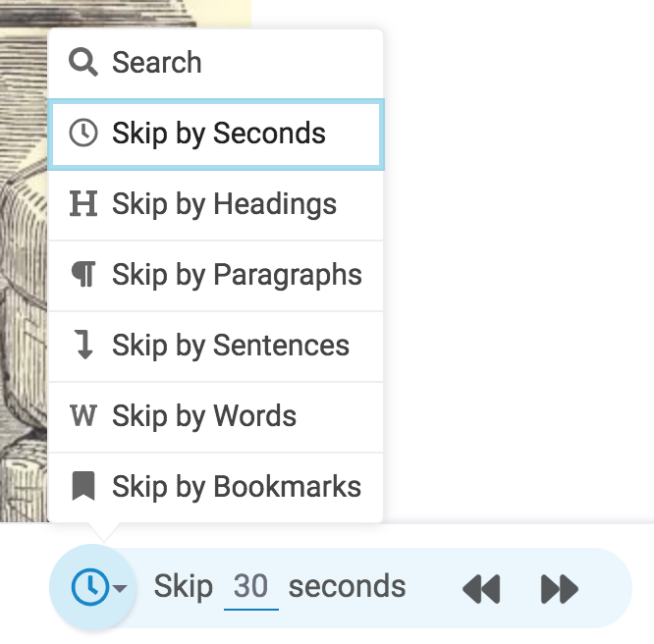Screen dimensions: 654x644
Task: Click the magnifying glass Search icon
Action: (x=83, y=62)
